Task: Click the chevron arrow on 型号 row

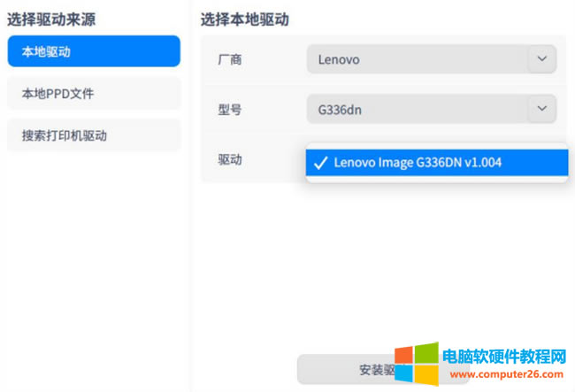Action: (x=540, y=110)
